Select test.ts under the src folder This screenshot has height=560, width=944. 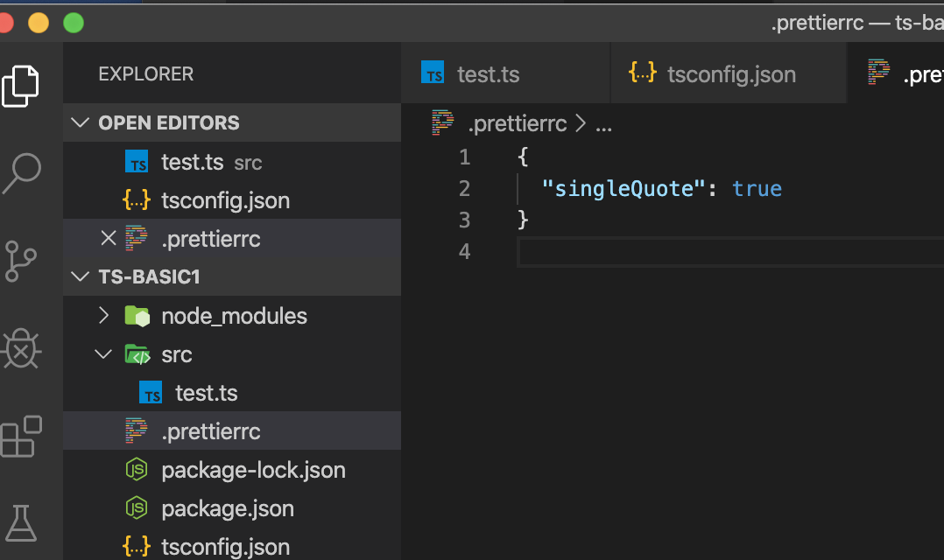[x=206, y=393]
